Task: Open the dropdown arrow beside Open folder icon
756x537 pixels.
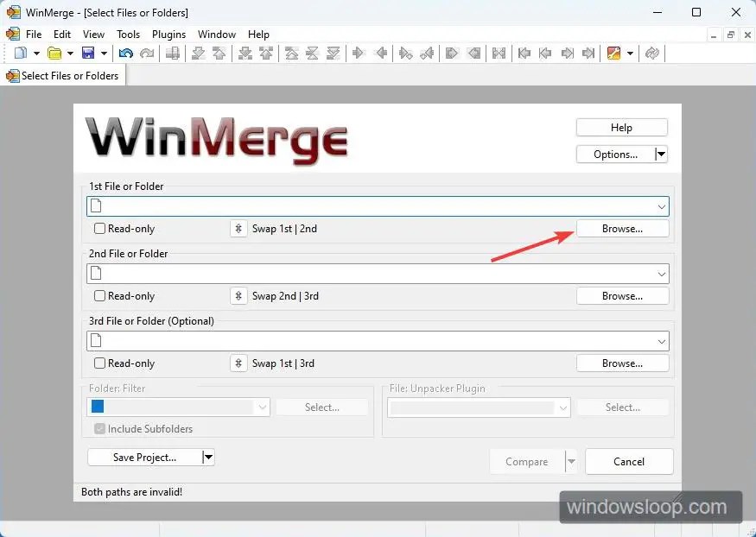Action: point(70,53)
